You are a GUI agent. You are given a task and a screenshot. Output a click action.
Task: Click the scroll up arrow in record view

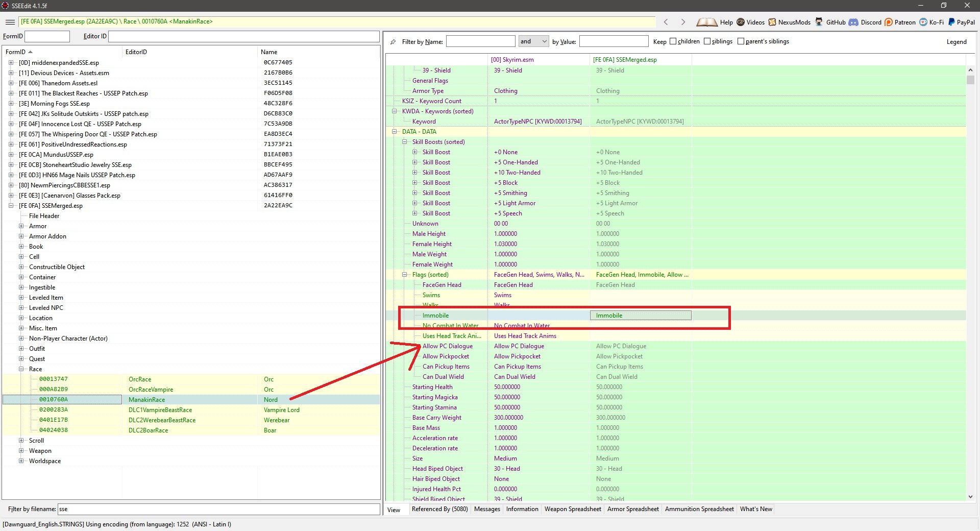[970, 70]
